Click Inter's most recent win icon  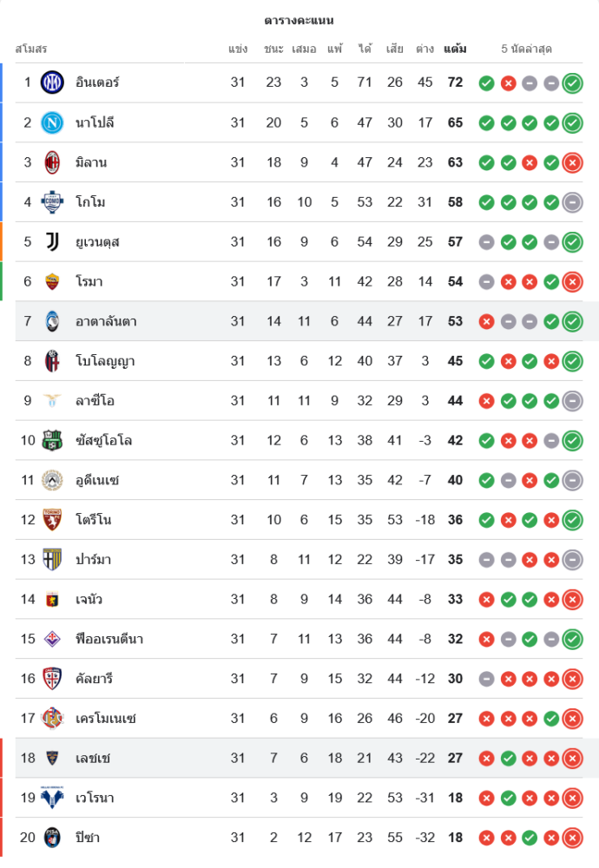pos(572,83)
